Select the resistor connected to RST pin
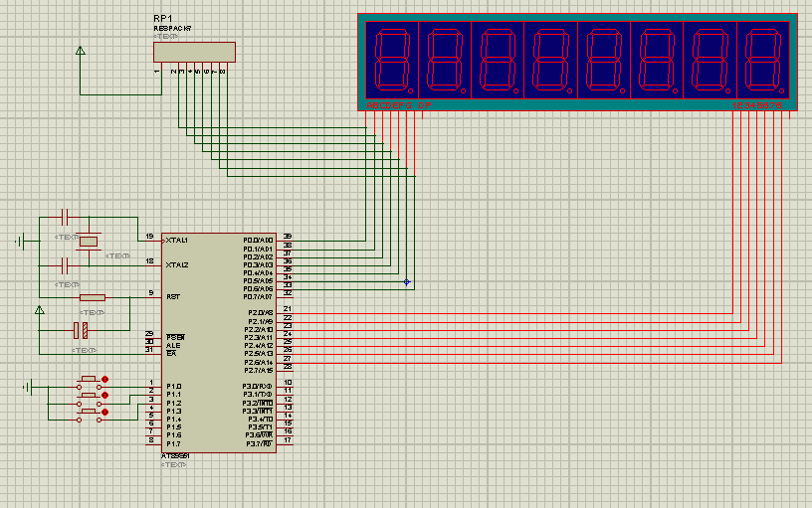 tap(93, 297)
